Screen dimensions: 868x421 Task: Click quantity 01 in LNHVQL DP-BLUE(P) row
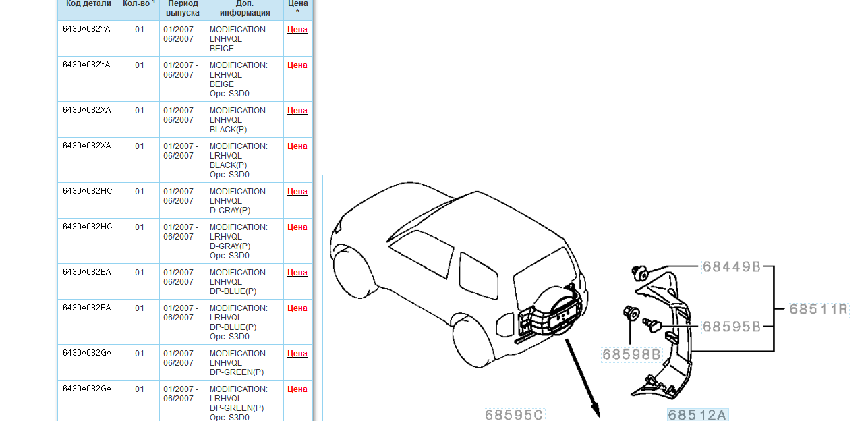(x=140, y=273)
